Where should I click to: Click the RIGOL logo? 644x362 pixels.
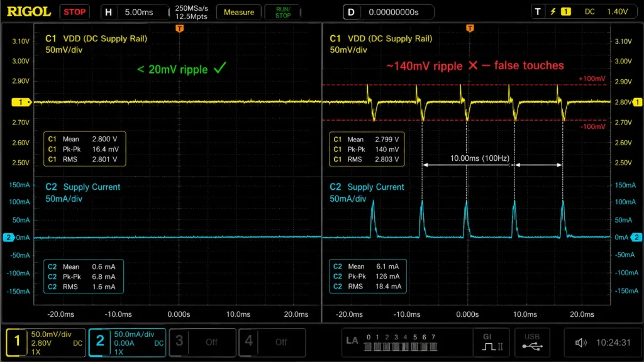click(29, 11)
